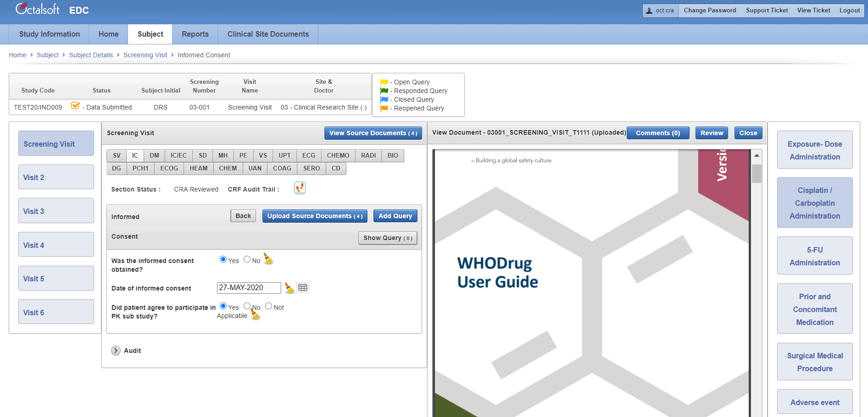This screenshot has width=868, height=417.
Task: Open the ECG section tab
Action: pyautogui.click(x=309, y=156)
